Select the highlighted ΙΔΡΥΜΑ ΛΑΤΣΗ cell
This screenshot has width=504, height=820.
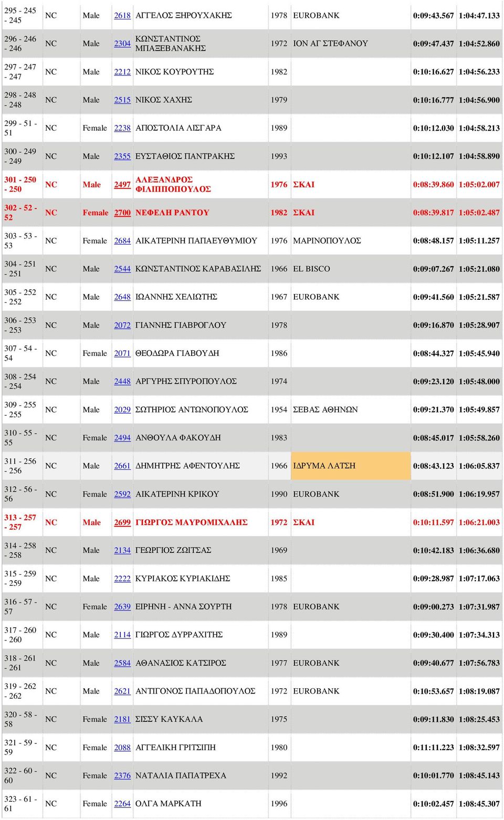click(x=351, y=466)
